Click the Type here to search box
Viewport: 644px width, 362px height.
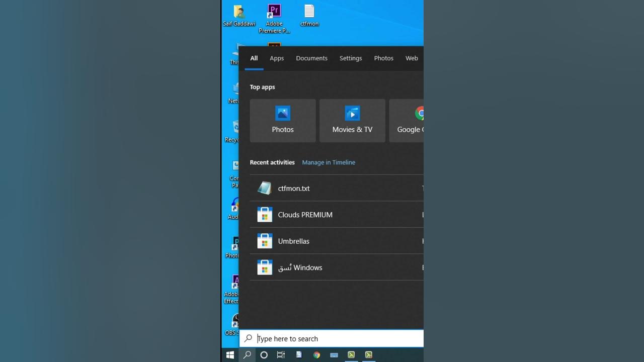(332, 338)
